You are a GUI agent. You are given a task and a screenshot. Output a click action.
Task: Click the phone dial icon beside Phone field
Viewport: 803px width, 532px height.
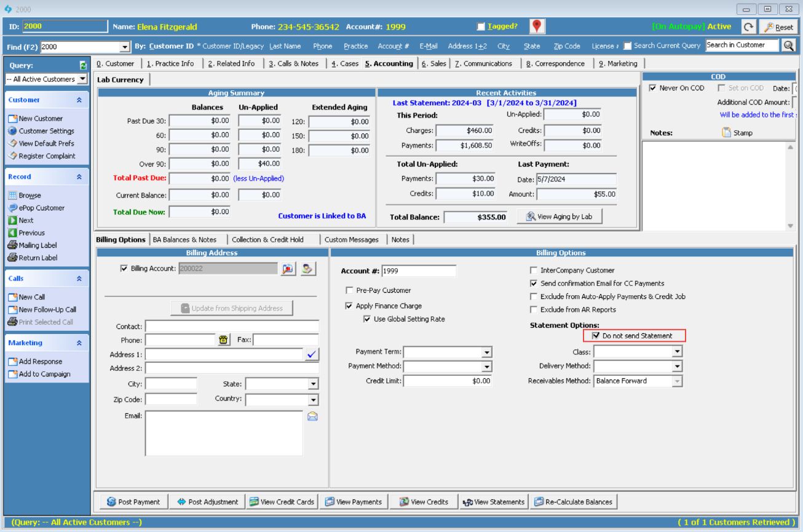click(x=224, y=339)
